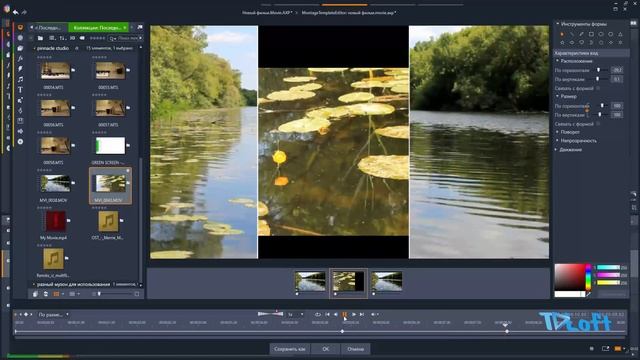Click the volume speaker icon near playback
This screenshot has height=360, width=640.
[373, 314]
